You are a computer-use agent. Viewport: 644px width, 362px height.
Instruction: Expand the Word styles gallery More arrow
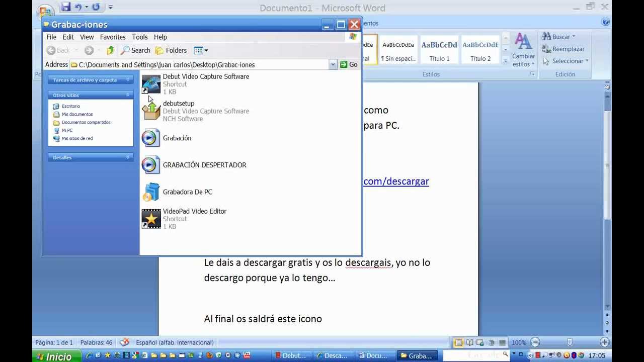(x=506, y=60)
